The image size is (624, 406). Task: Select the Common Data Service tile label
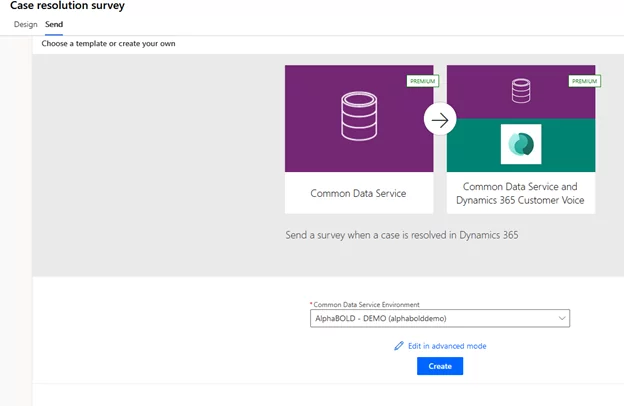pyautogui.click(x=358, y=193)
